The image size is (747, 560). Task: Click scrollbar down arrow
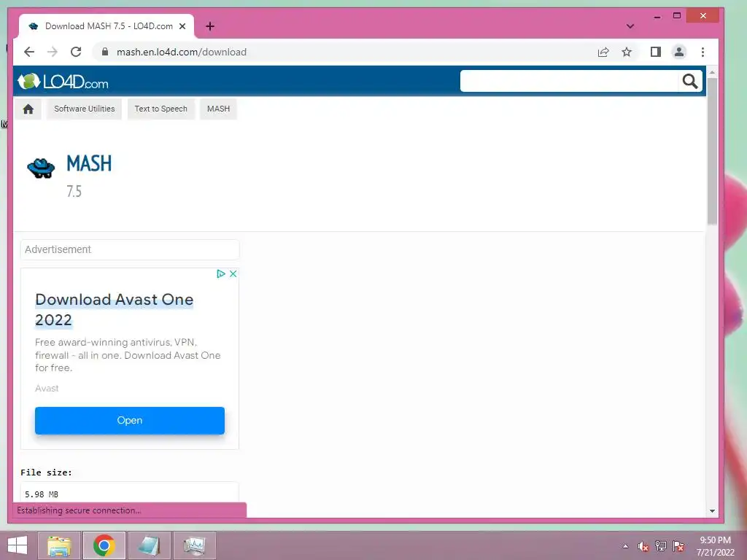pyautogui.click(x=712, y=511)
